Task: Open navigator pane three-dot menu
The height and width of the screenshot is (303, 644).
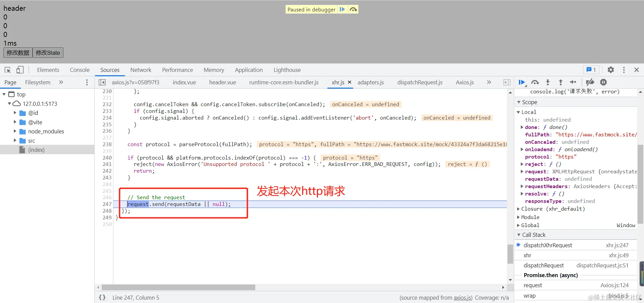Action: click(87, 82)
